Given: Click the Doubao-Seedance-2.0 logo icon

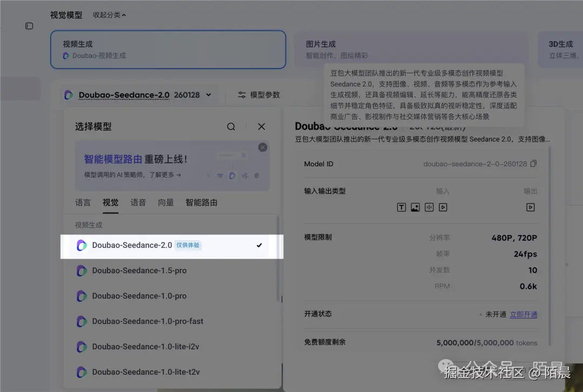Looking at the screenshot, I should tap(69, 94).
